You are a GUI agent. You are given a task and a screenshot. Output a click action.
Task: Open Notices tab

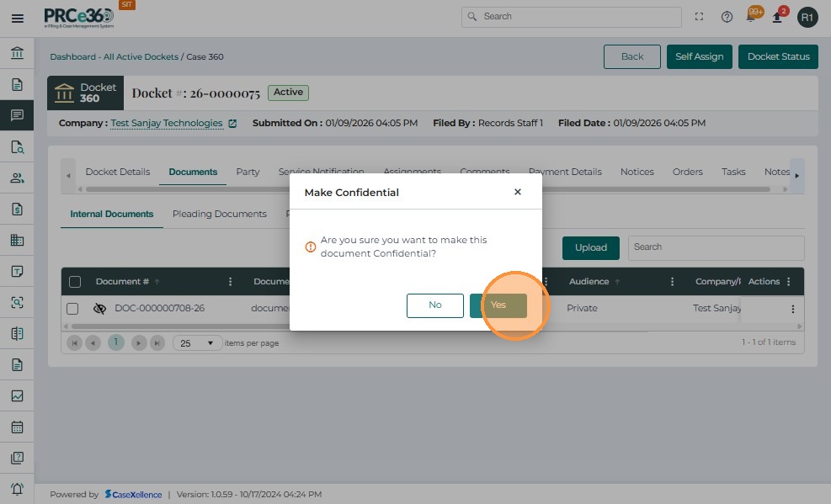pyautogui.click(x=637, y=172)
